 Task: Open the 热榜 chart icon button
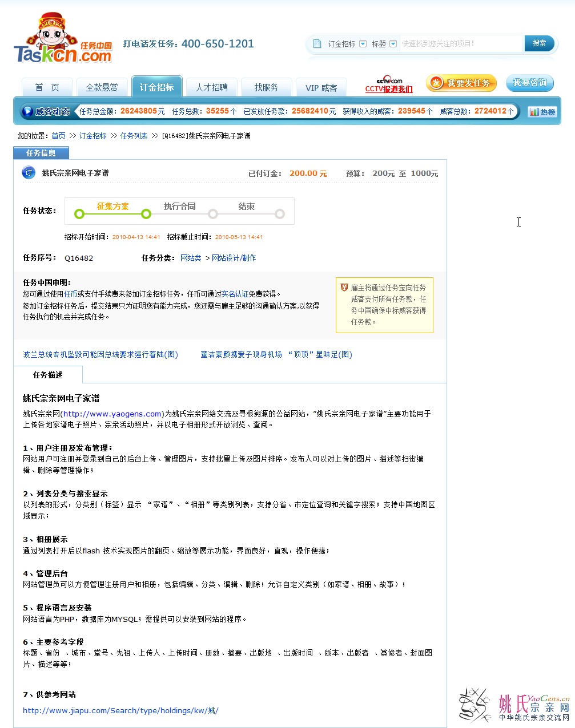click(x=542, y=112)
